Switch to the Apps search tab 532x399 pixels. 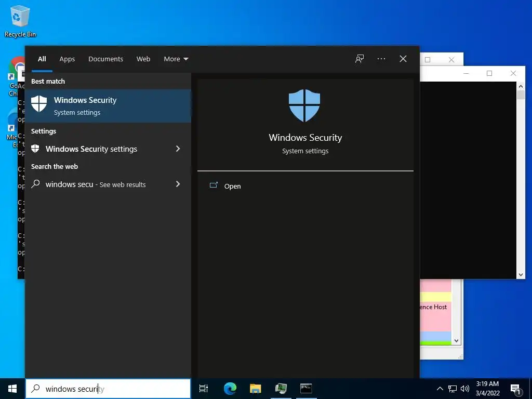[x=67, y=59]
